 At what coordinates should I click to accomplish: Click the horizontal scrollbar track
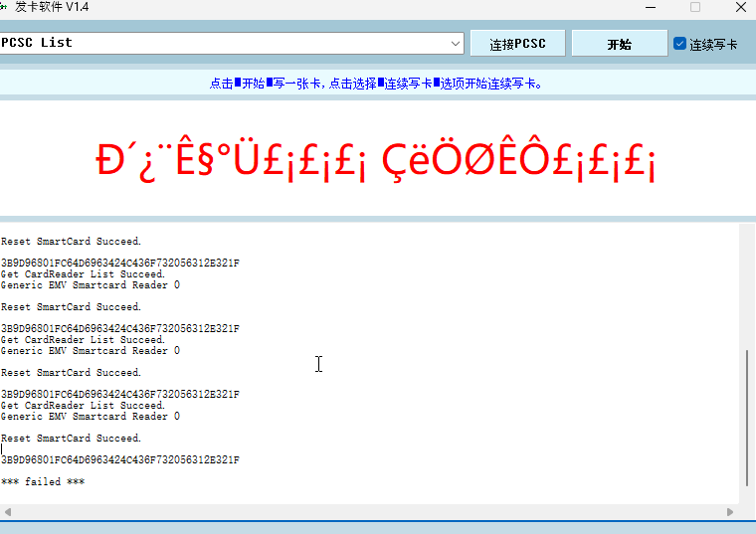click(368, 512)
